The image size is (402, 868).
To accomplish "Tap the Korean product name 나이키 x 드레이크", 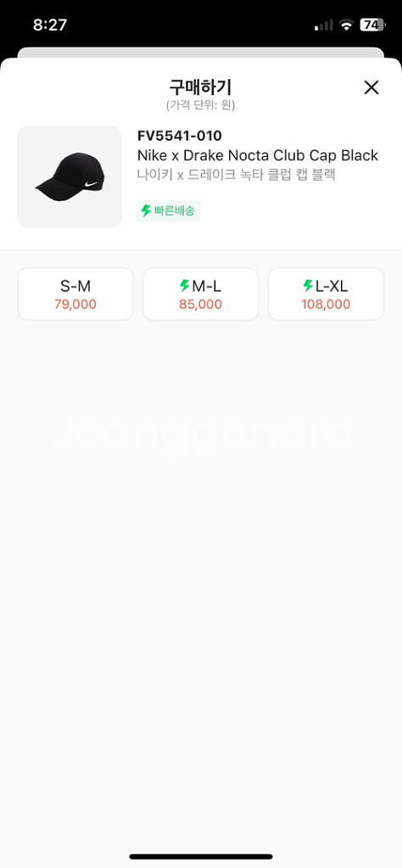I will 237,175.
